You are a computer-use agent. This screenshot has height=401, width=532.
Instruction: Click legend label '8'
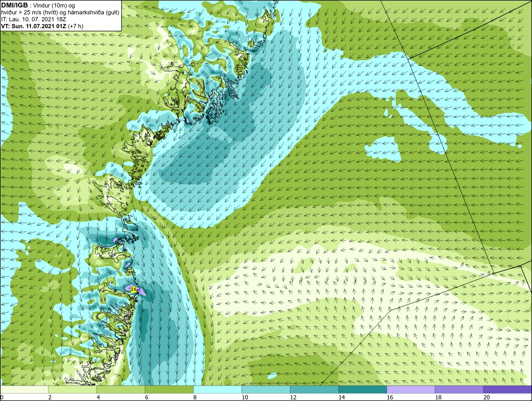pos(195,397)
